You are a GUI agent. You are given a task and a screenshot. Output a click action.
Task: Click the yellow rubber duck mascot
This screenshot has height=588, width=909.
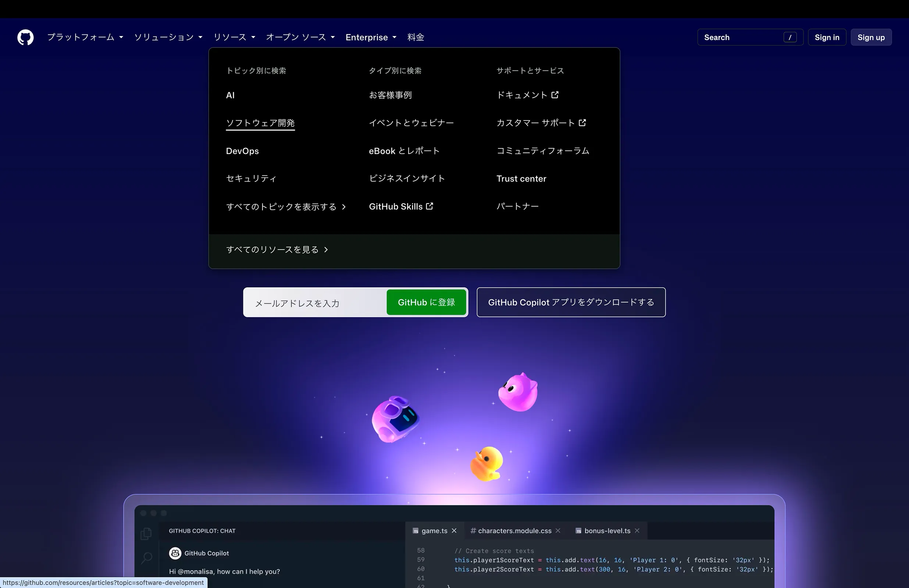click(x=486, y=463)
